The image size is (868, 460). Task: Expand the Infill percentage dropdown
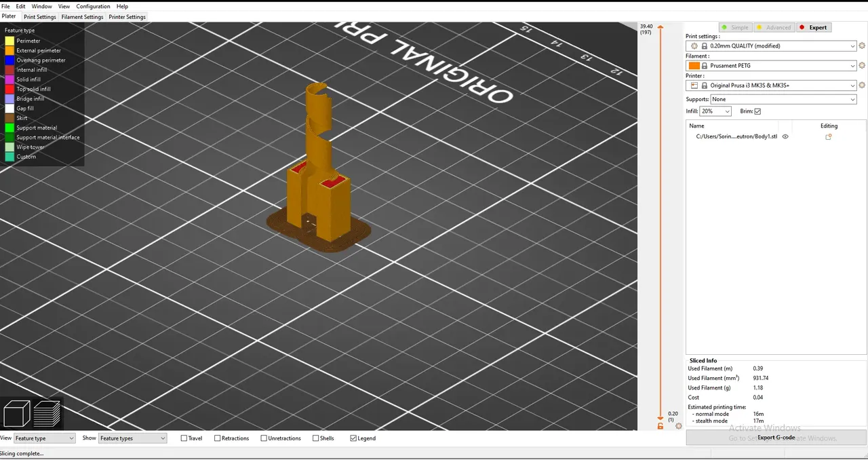coord(715,111)
